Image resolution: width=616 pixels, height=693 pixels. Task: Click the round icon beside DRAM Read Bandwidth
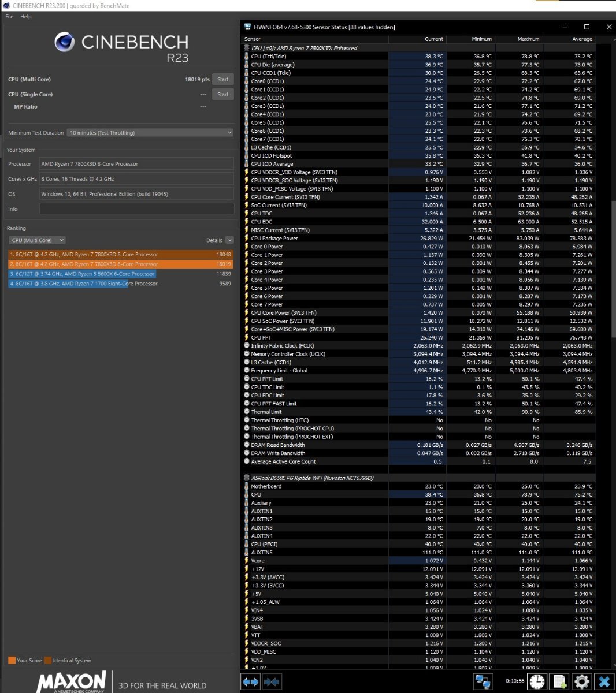(x=247, y=445)
